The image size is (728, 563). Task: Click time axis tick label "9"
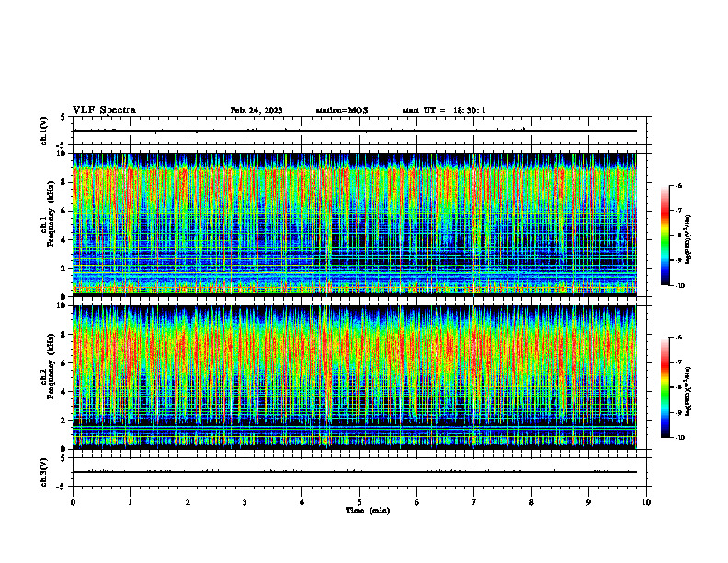[588, 502]
